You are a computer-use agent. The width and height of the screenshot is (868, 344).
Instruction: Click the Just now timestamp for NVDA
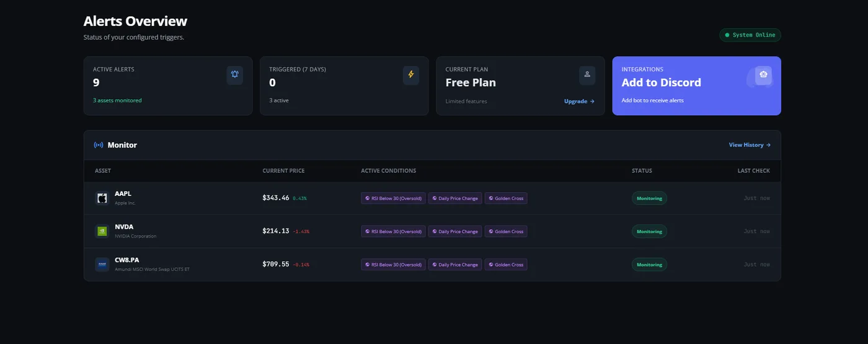pyautogui.click(x=757, y=231)
